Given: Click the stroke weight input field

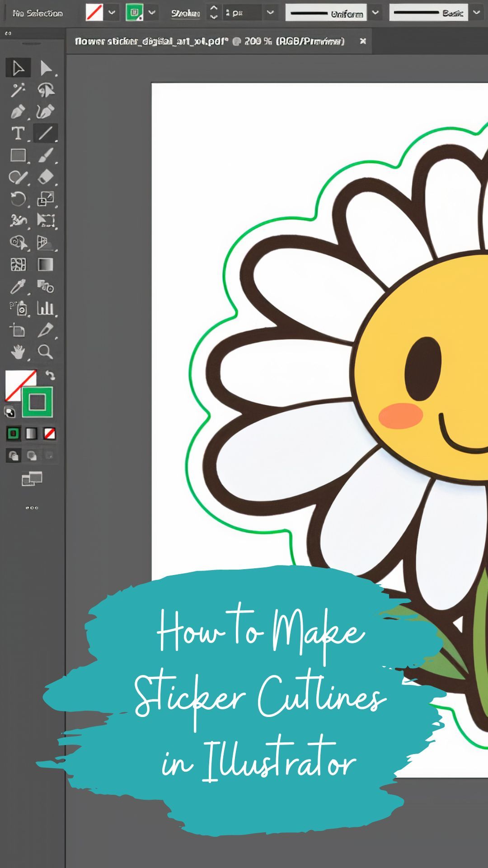Looking at the screenshot, I should (243, 13).
